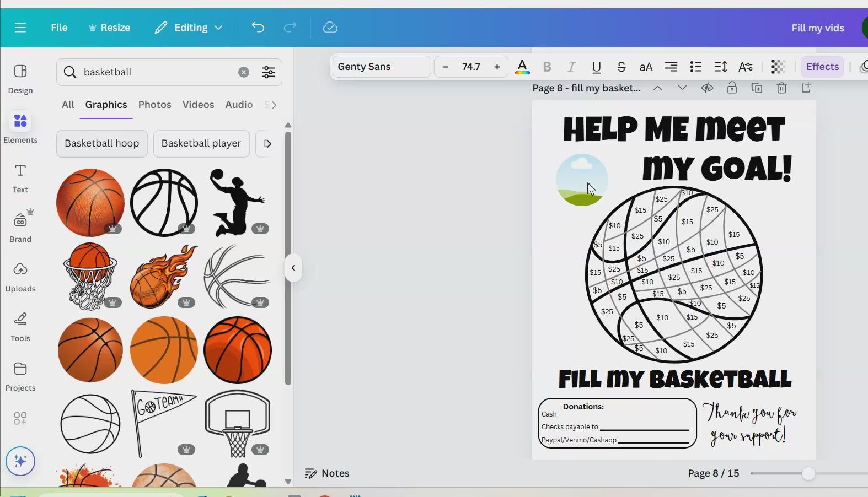This screenshot has width=868, height=497.
Task: Toggle underline text formatting
Action: tap(596, 67)
